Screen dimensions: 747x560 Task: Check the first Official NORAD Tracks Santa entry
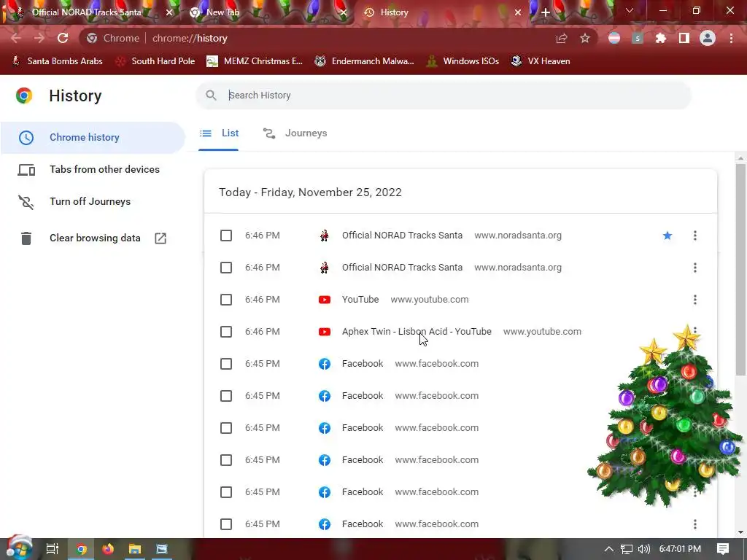pyautogui.click(x=226, y=236)
